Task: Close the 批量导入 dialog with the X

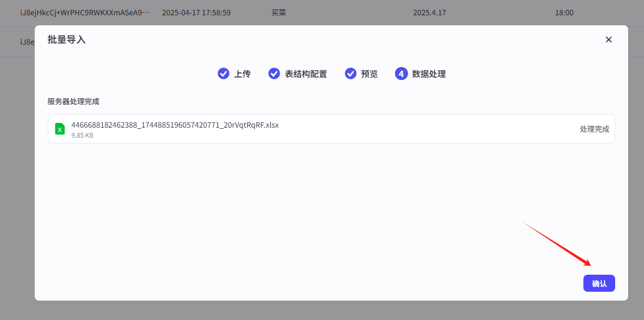Action: tap(609, 39)
